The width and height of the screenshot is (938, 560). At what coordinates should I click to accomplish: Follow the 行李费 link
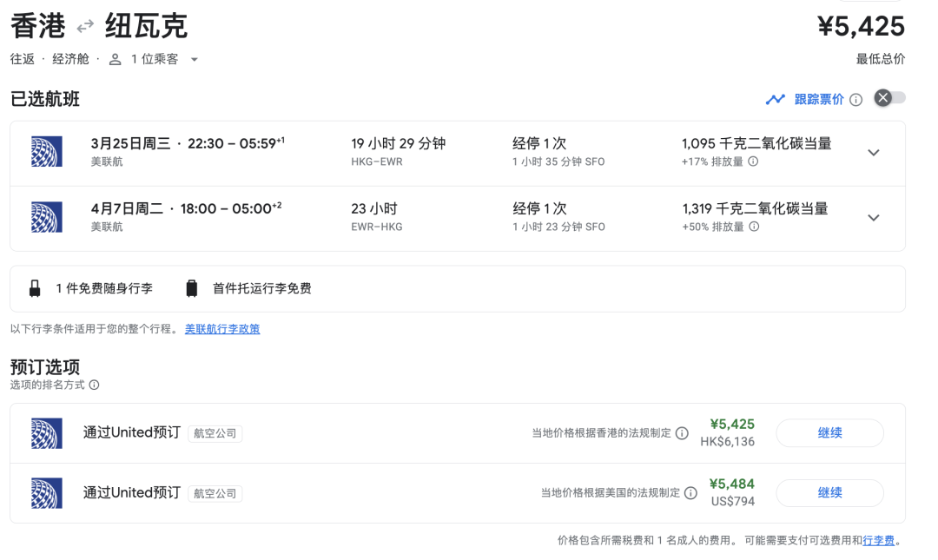coord(878,541)
